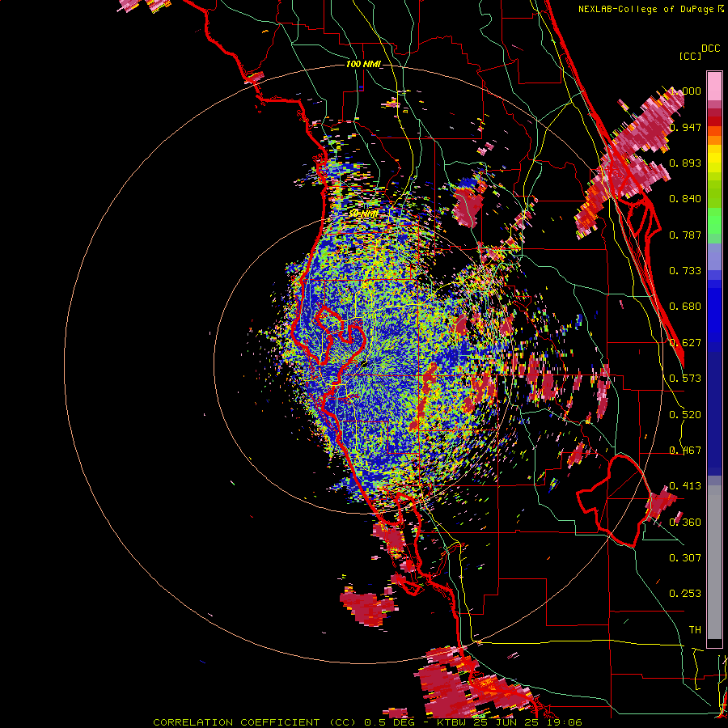Click the 0.680 scale value
Image resolution: width=728 pixels, height=728 pixels.
click(685, 307)
